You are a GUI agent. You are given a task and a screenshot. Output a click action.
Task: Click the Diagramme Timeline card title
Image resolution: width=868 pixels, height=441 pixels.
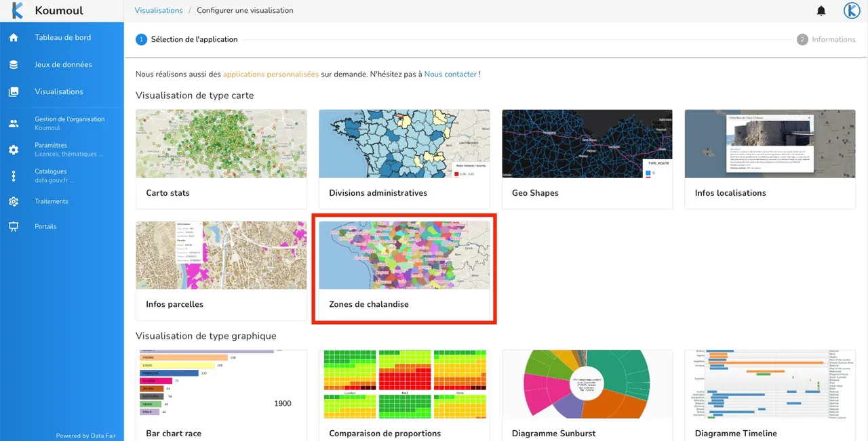[x=736, y=434]
